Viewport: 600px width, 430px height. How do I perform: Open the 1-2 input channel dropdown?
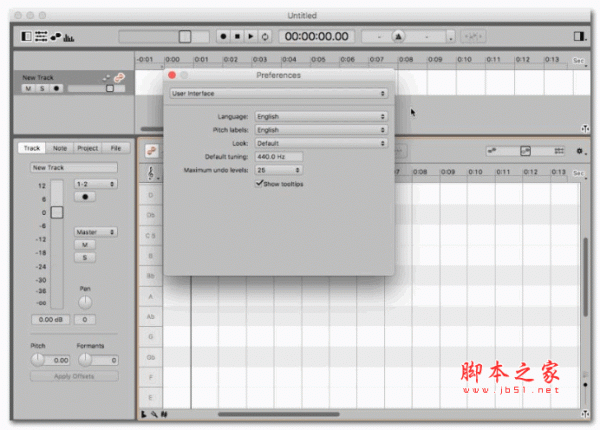tap(96, 184)
